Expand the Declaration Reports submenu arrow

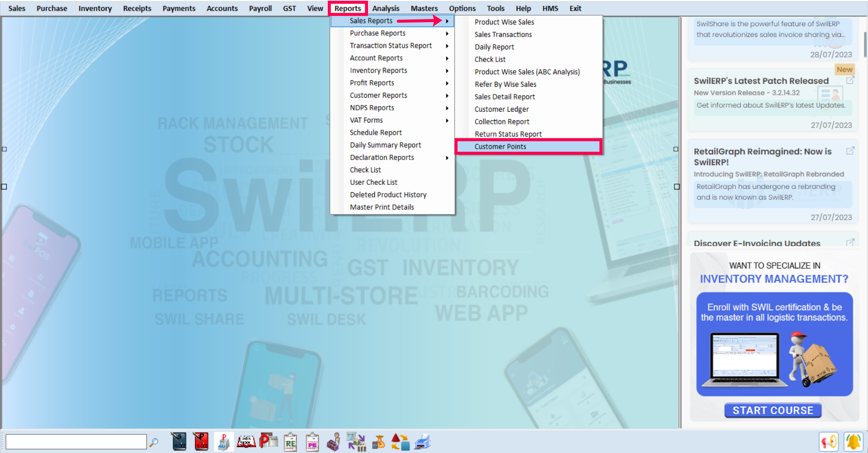pos(447,158)
